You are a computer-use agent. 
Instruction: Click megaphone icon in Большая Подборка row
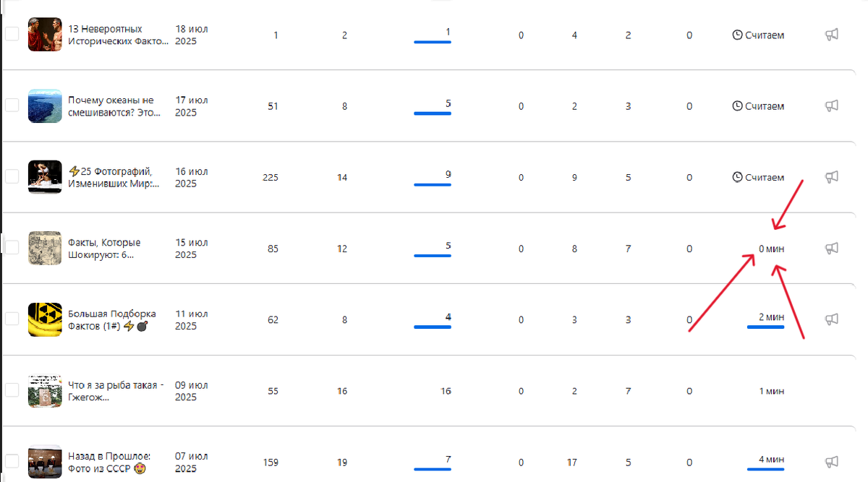pyautogui.click(x=832, y=319)
